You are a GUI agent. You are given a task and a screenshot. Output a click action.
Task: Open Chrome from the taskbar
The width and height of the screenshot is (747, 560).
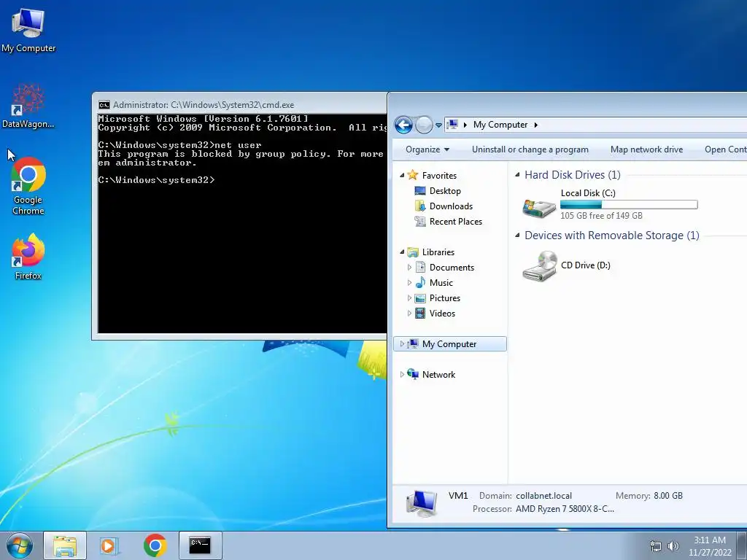pyautogui.click(x=155, y=545)
